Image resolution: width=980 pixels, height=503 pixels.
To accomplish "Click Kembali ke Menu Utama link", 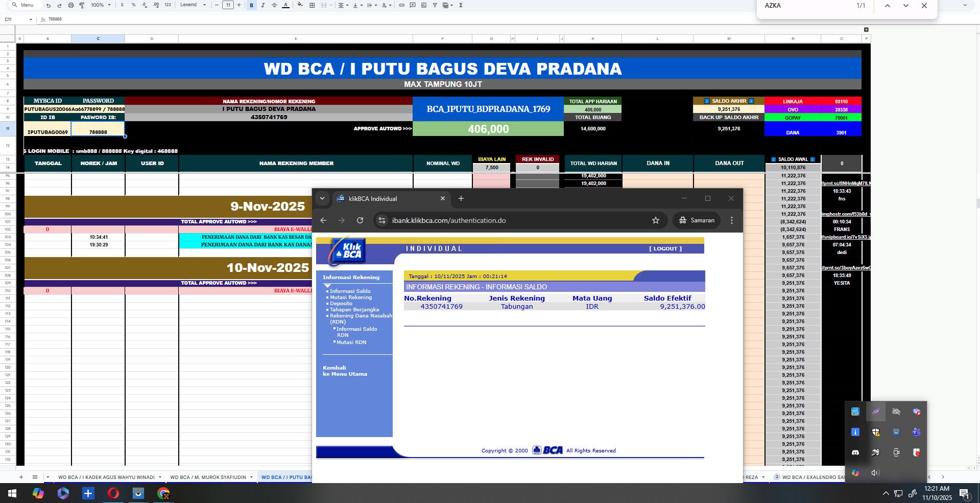I will click(345, 371).
